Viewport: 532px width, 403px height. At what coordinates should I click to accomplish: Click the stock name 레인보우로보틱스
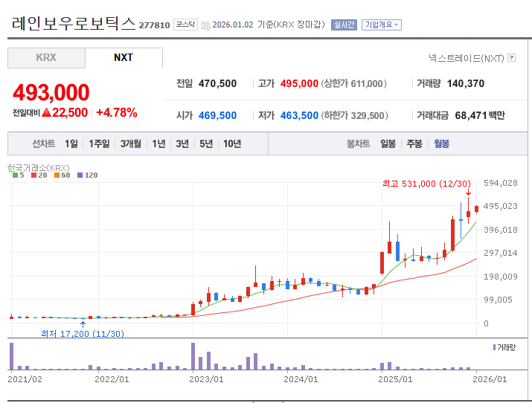point(74,23)
